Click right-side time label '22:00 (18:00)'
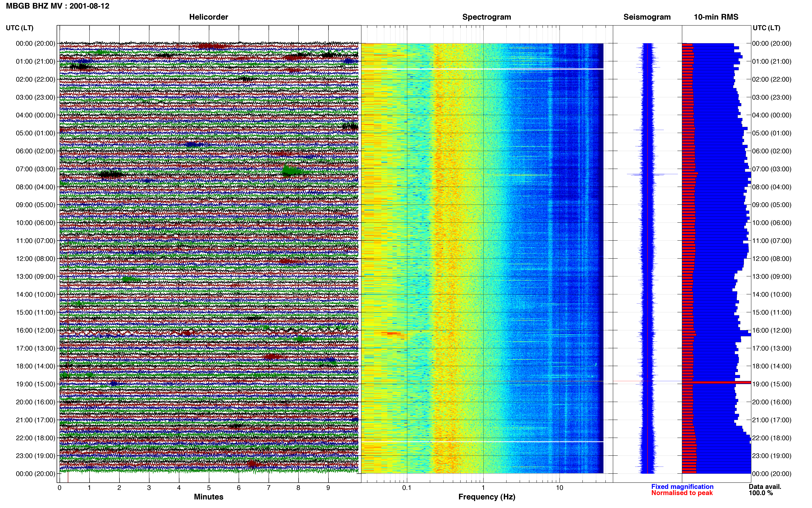The width and height of the screenshot is (812, 508). [x=772, y=438]
